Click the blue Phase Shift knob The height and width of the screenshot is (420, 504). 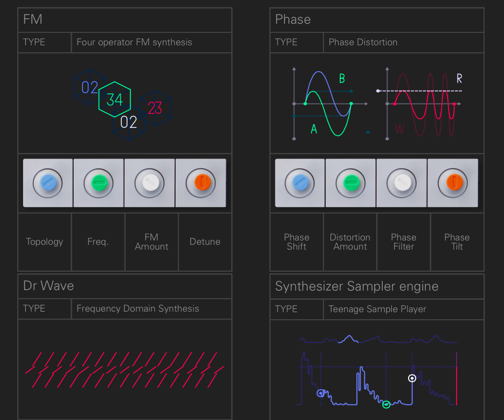tap(300, 183)
